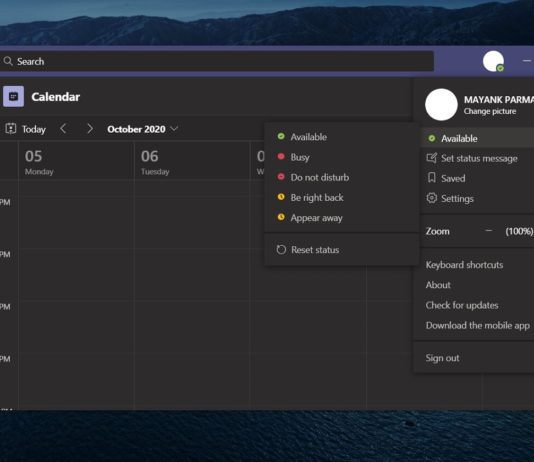534x462 pixels.
Task: Click the profile avatar in title bar
Action: click(493, 61)
